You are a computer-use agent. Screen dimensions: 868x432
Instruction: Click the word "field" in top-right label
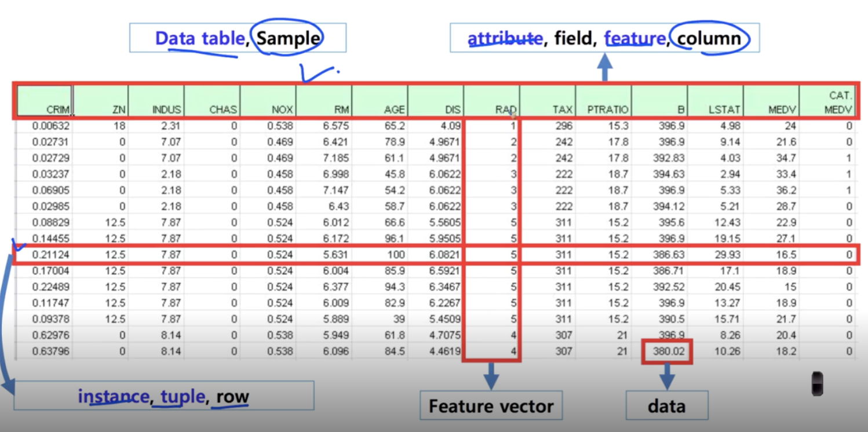click(x=574, y=38)
